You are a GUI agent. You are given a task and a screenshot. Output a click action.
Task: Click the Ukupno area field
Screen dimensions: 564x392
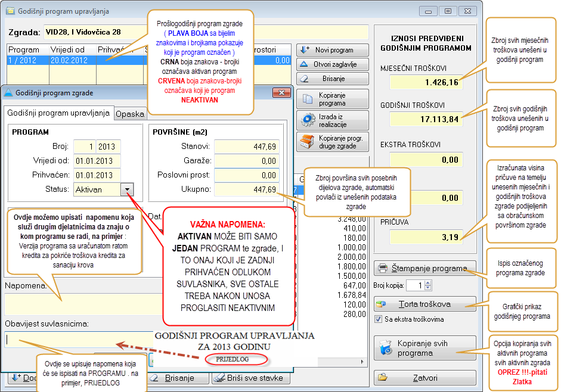tap(247, 189)
